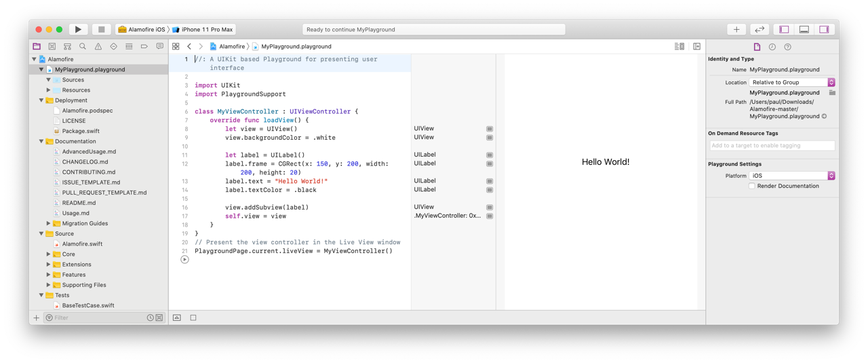Image resolution: width=868 pixels, height=363 pixels.
Task: Toggle the inspectors panel visibility
Action: click(x=824, y=29)
